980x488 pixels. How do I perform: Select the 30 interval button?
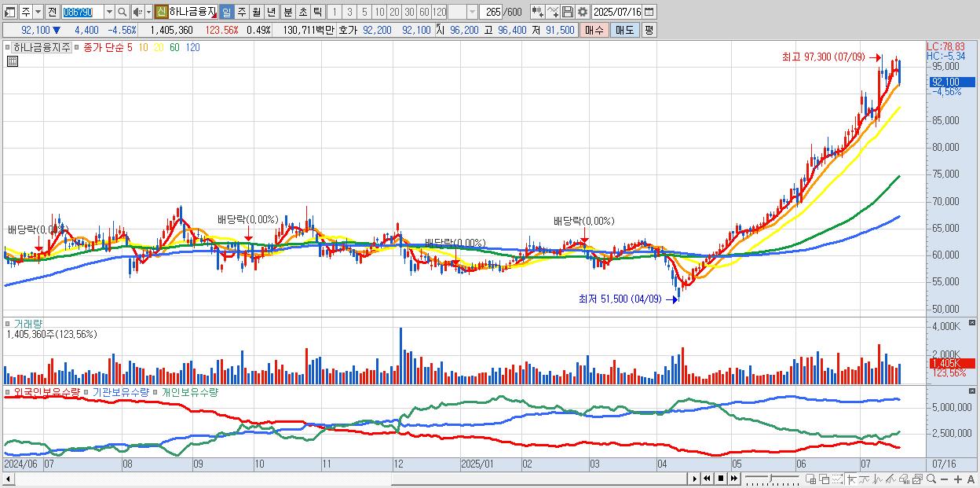(x=409, y=12)
